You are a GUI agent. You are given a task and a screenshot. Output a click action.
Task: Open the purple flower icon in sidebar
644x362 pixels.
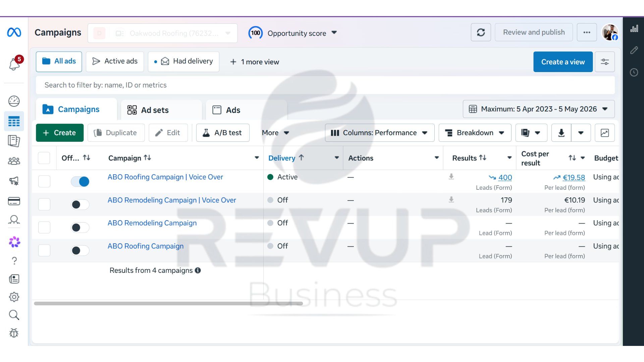[x=14, y=242]
